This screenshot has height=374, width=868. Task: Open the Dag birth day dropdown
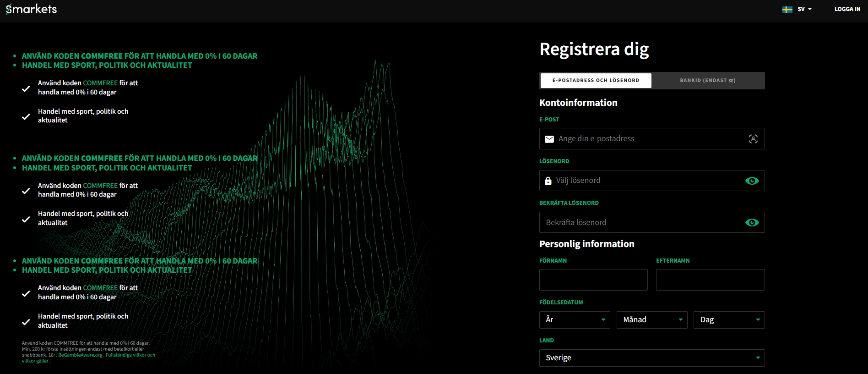729,320
